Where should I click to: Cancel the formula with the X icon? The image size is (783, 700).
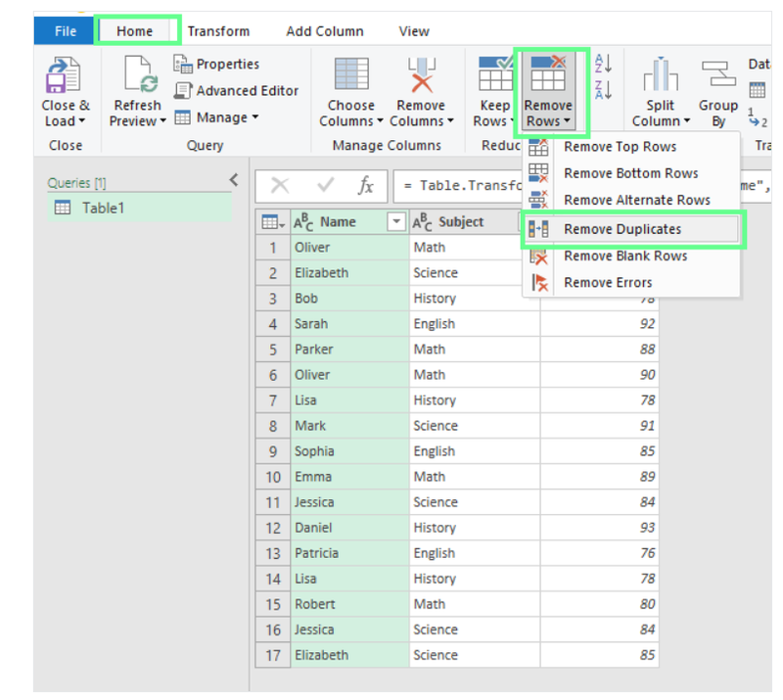tap(280, 186)
